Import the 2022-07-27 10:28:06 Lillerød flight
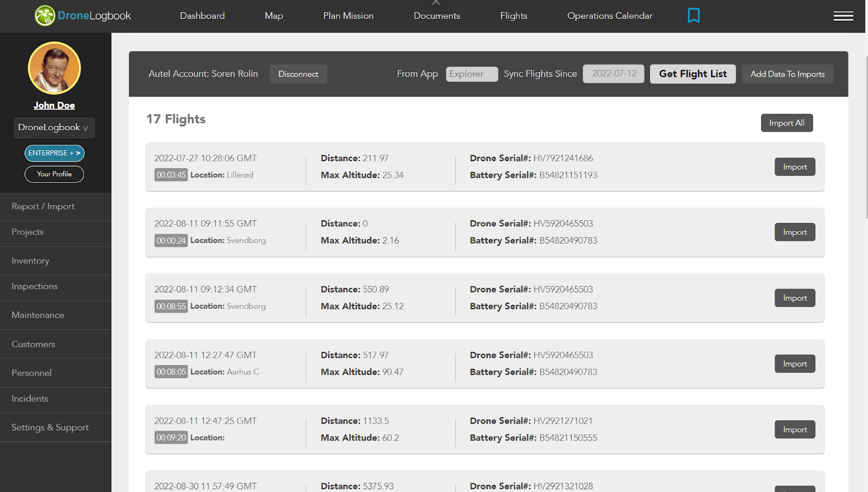868x492 pixels. point(795,167)
